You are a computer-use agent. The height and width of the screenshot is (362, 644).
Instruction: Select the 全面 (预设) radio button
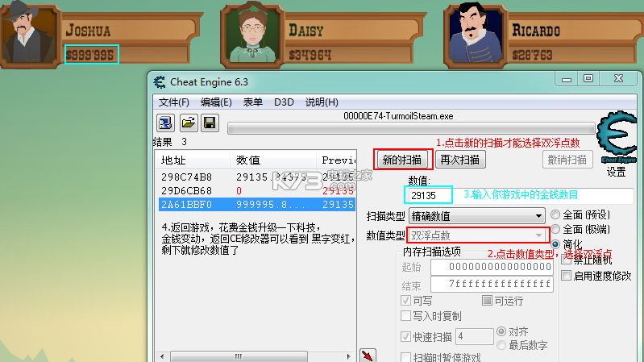[x=556, y=215]
